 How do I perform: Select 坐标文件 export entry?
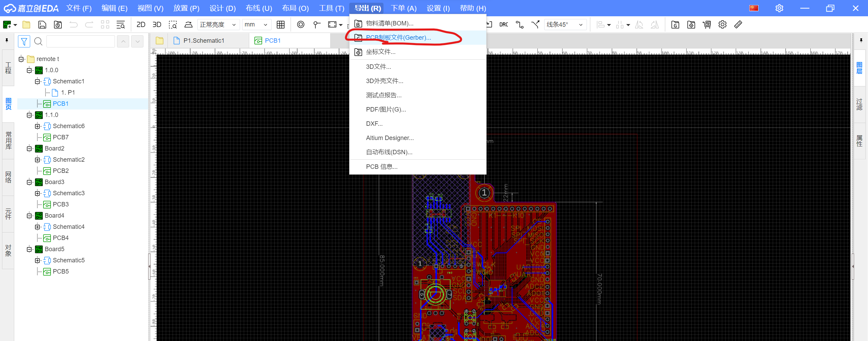[x=418, y=52]
